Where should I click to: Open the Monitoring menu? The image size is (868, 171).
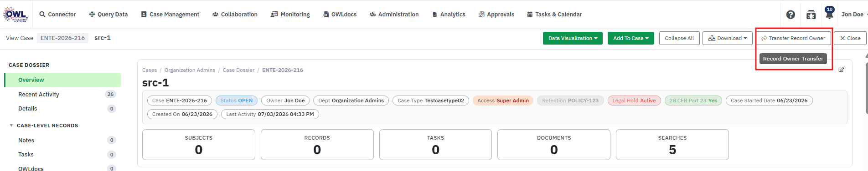pos(290,15)
